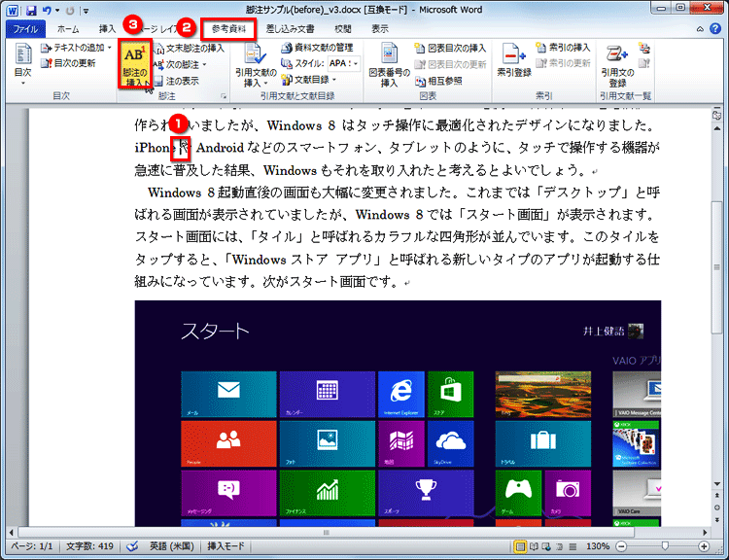Image resolution: width=729 pixels, height=560 pixels.
Task: Click the word Android in the document
Action: coord(220,148)
